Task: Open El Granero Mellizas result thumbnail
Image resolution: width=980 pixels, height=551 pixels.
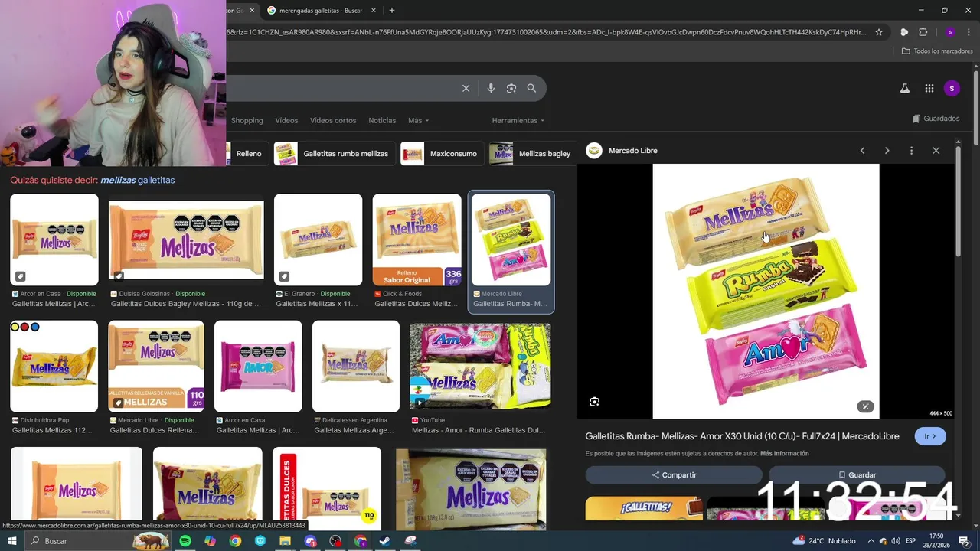Action: click(318, 240)
